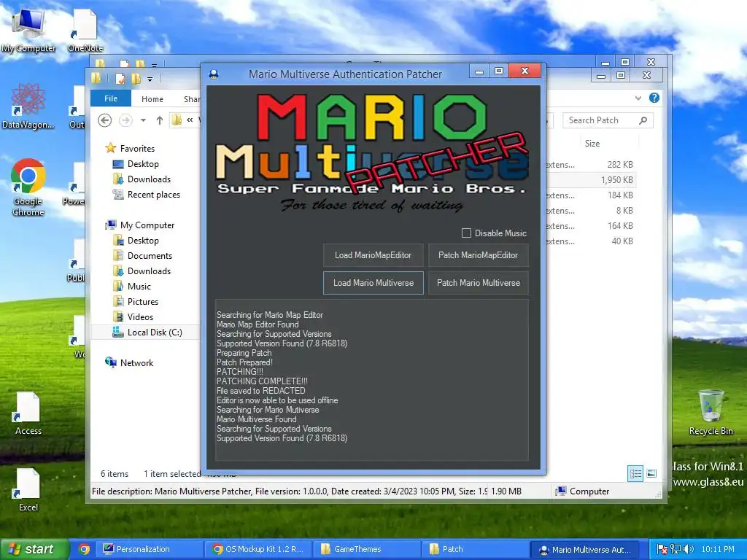Screen dimensions: 747x560
Task: Open Access desktop shortcut
Action: click(28, 413)
